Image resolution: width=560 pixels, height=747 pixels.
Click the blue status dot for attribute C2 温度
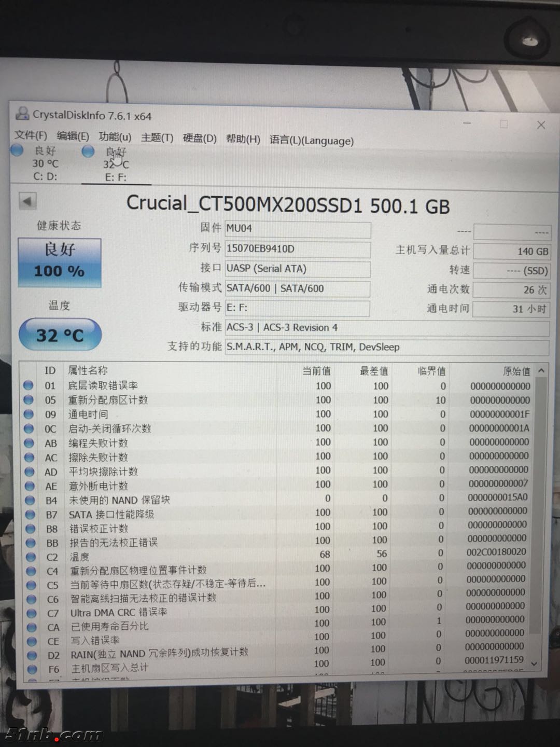pyautogui.click(x=31, y=557)
